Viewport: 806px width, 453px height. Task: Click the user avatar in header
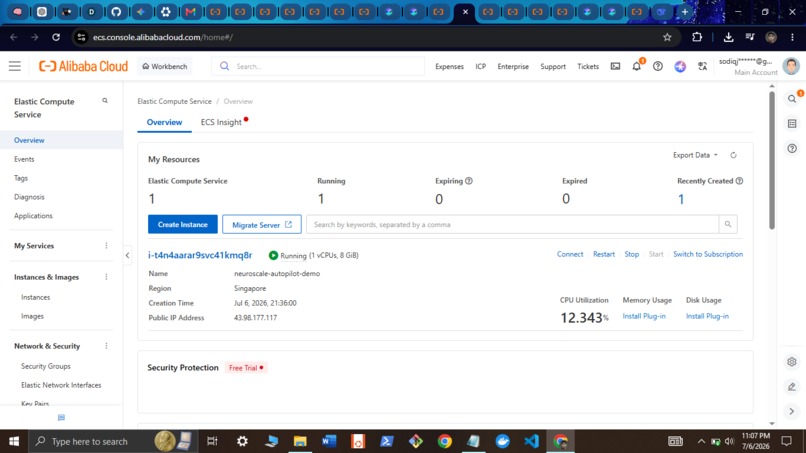791,66
